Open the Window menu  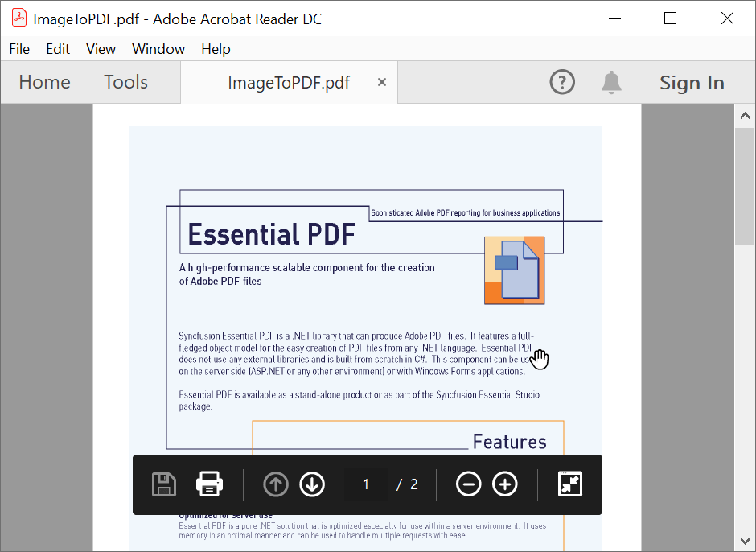(158, 49)
